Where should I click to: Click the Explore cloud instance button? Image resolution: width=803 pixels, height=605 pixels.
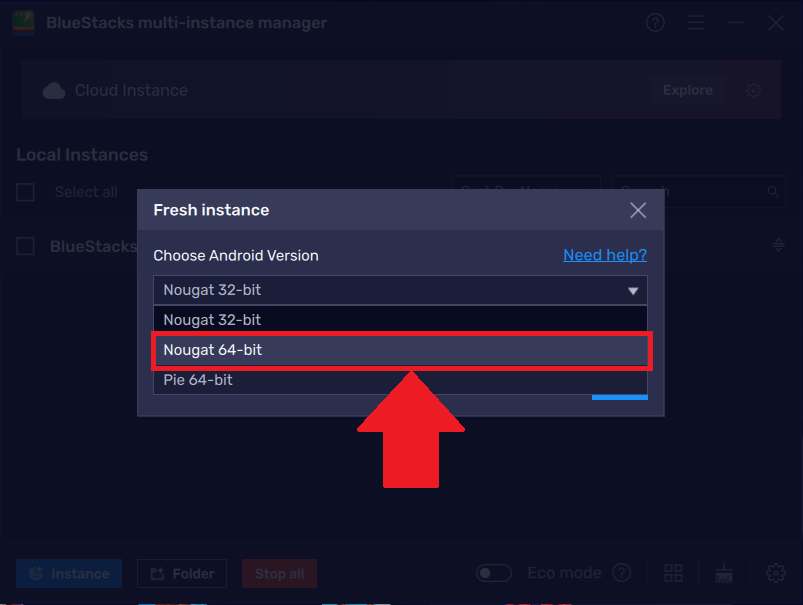687,90
